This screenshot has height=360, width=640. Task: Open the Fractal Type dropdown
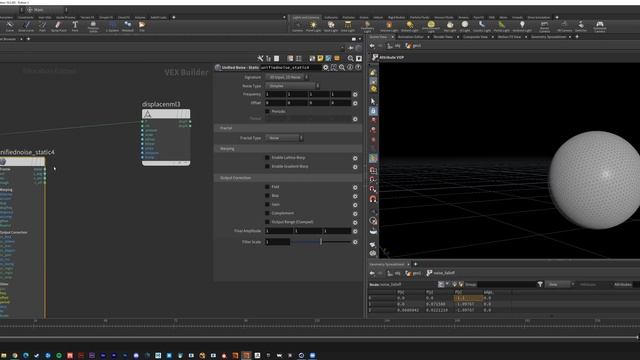coord(284,138)
